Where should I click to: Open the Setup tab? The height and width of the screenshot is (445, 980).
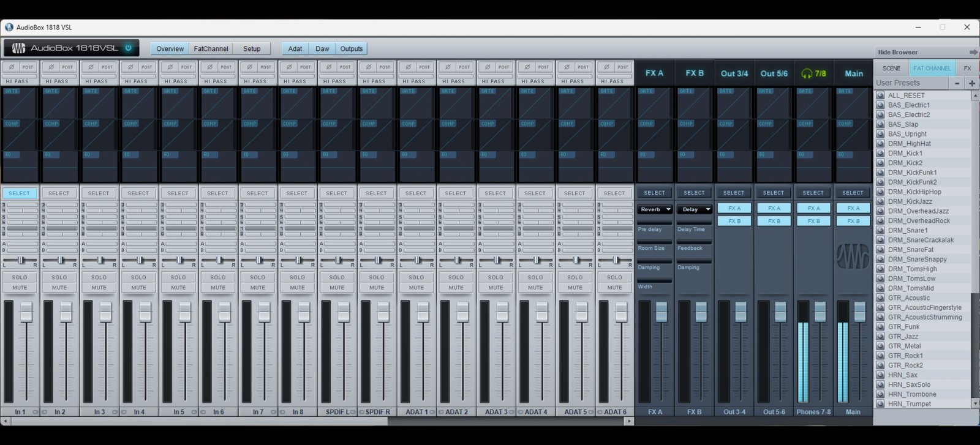pos(252,49)
